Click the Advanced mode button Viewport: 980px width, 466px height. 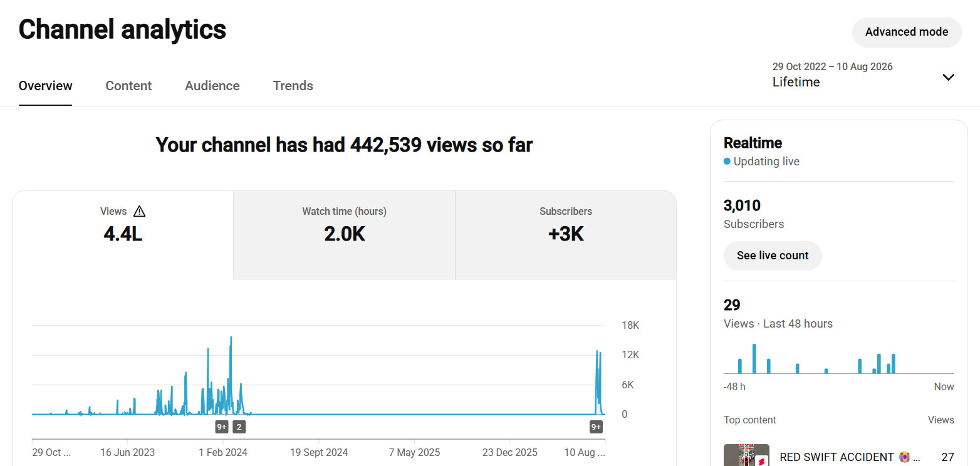pyautogui.click(x=906, y=32)
